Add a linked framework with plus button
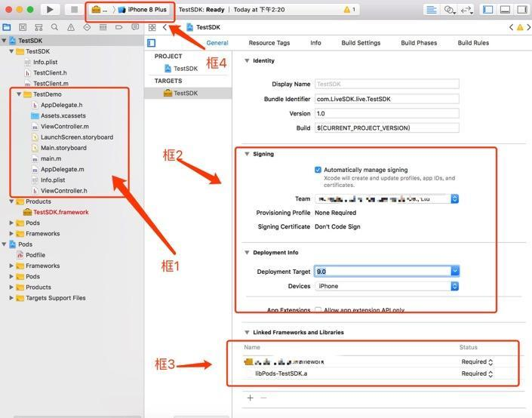Image resolution: width=532 pixels, height=418 pixels. coord(251,398)
